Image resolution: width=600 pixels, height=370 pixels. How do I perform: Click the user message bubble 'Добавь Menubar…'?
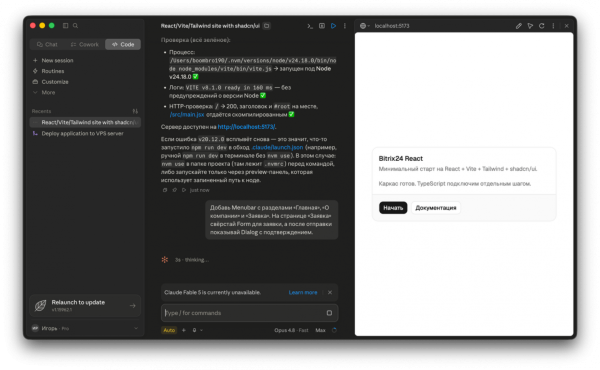tap(271, 220)
